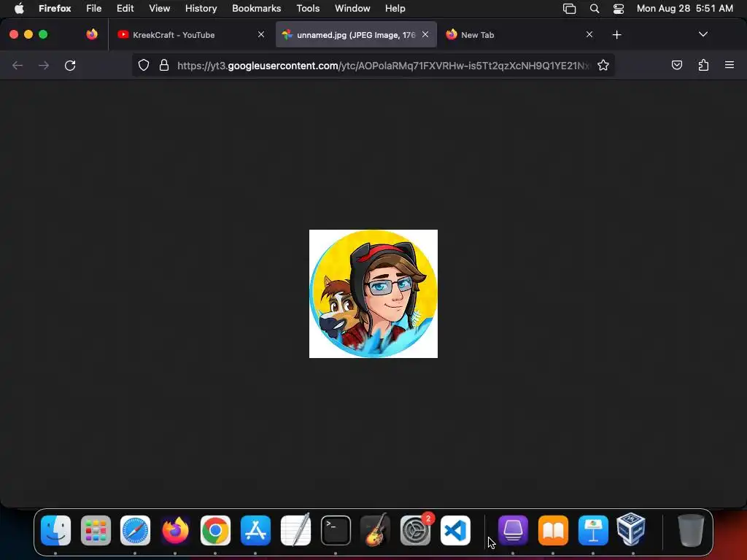This screenshot has height=560, width=747.
Task: Launch Visual Studio Code from Dock
Action: tap(455, 530)
